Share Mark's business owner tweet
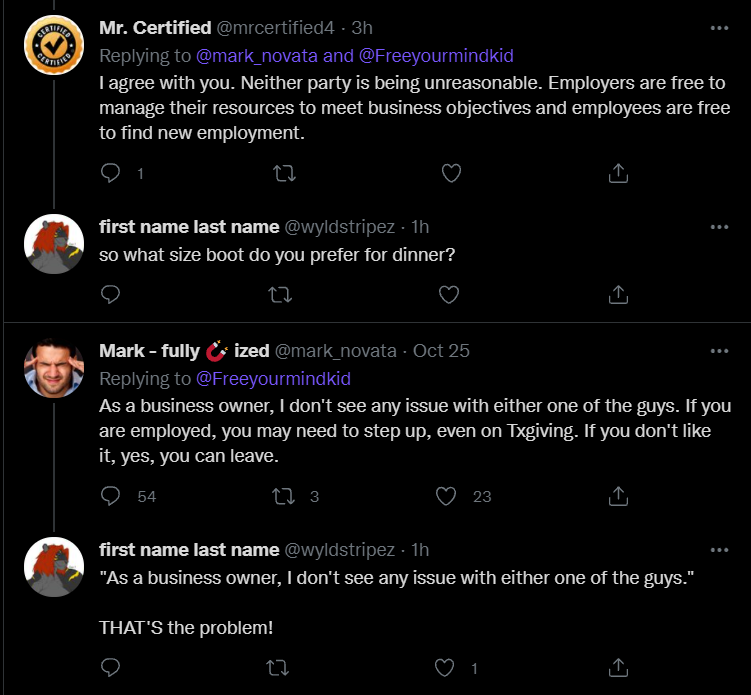751x695 pixels. click(x=618, y=496)
